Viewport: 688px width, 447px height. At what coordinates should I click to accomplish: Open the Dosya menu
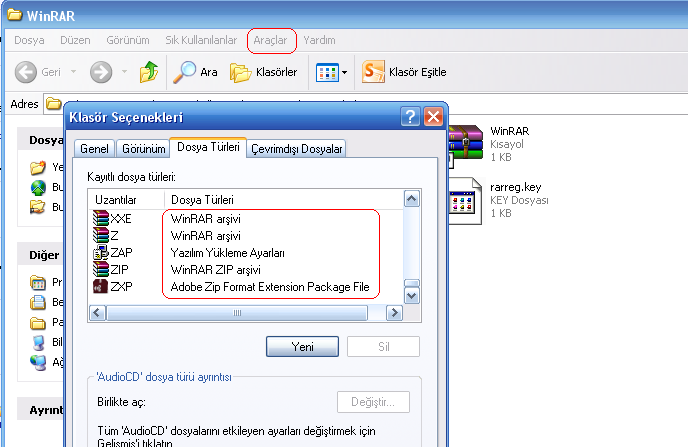pyautogui.click(x=29, y=40)
